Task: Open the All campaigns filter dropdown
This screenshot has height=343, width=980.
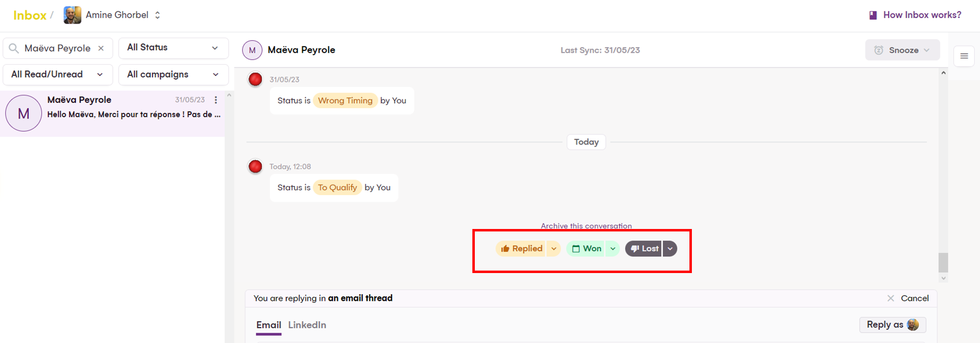Action: coord(173,74)
